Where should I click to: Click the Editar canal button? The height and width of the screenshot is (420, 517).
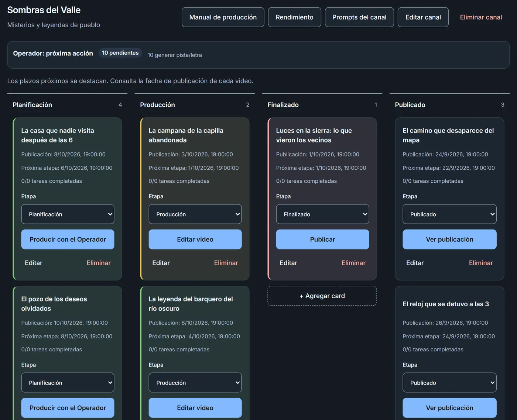point(423,17)
